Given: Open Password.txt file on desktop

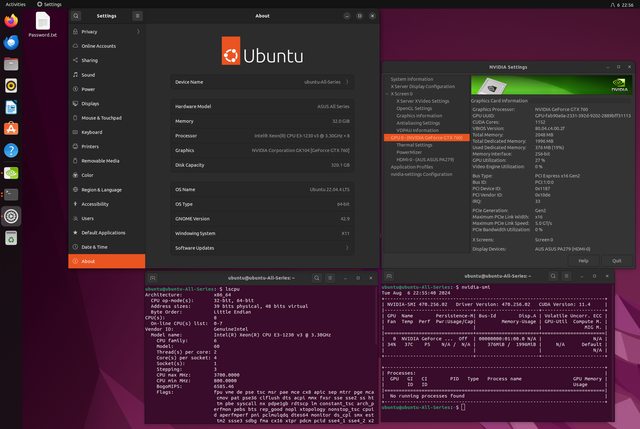Looking at the screenshot, I should [43, 24].
